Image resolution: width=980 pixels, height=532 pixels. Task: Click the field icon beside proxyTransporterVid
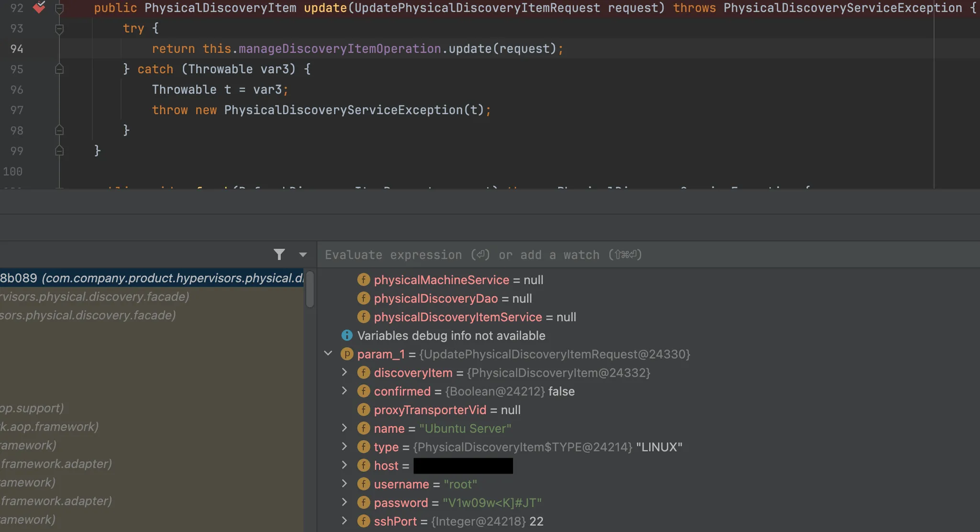click(364, 410)
